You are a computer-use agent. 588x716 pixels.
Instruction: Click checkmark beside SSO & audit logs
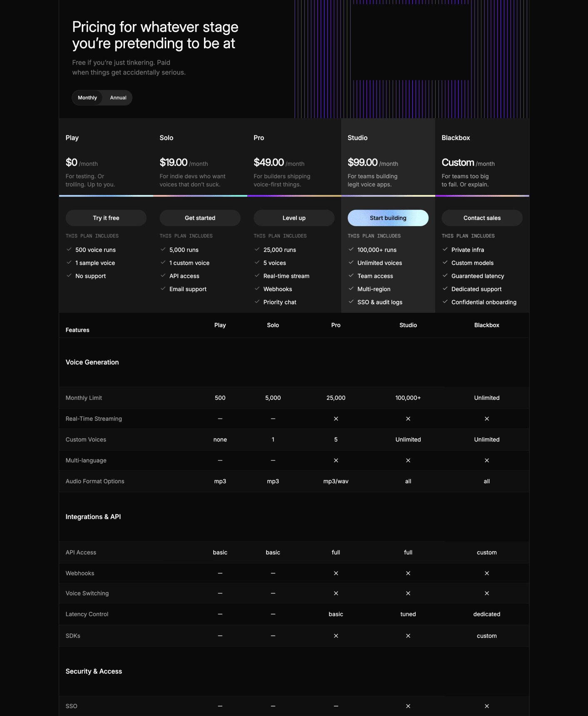[351, 302]
